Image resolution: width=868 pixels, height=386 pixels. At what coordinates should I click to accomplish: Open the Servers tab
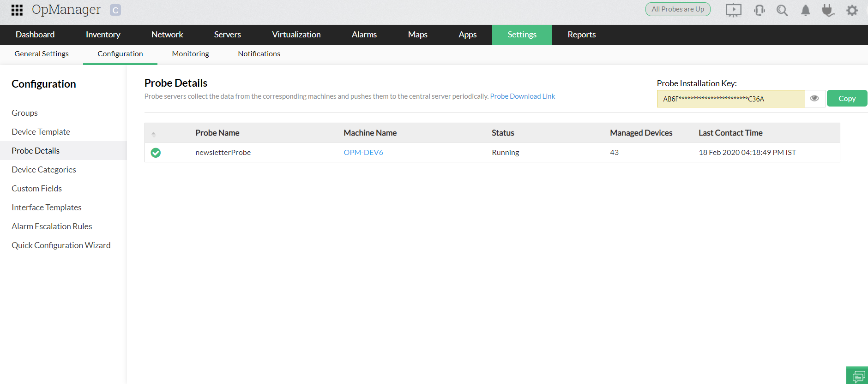click(x=228, y=35)
